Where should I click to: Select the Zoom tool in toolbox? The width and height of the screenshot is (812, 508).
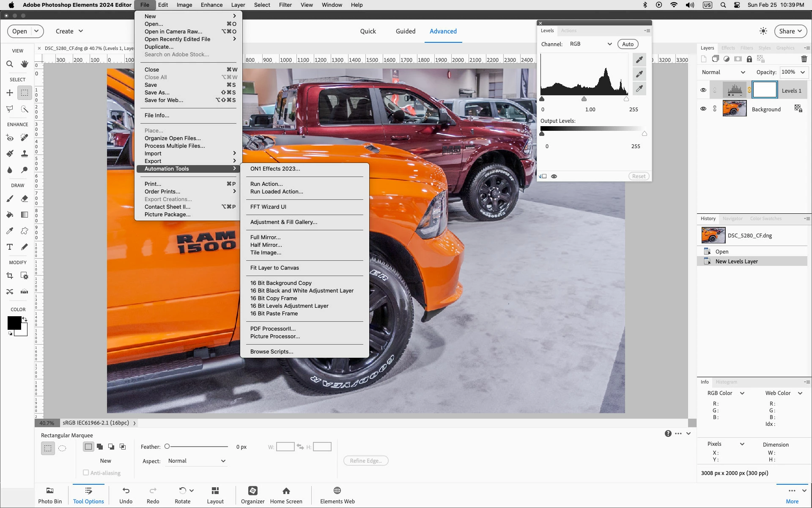click(x=10, y=64)
